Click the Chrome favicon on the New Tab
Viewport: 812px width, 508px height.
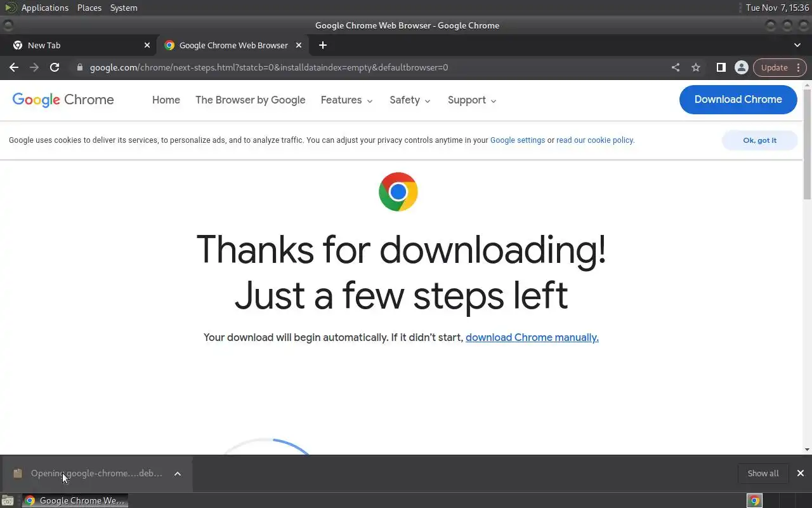click(x=18, y=45)
